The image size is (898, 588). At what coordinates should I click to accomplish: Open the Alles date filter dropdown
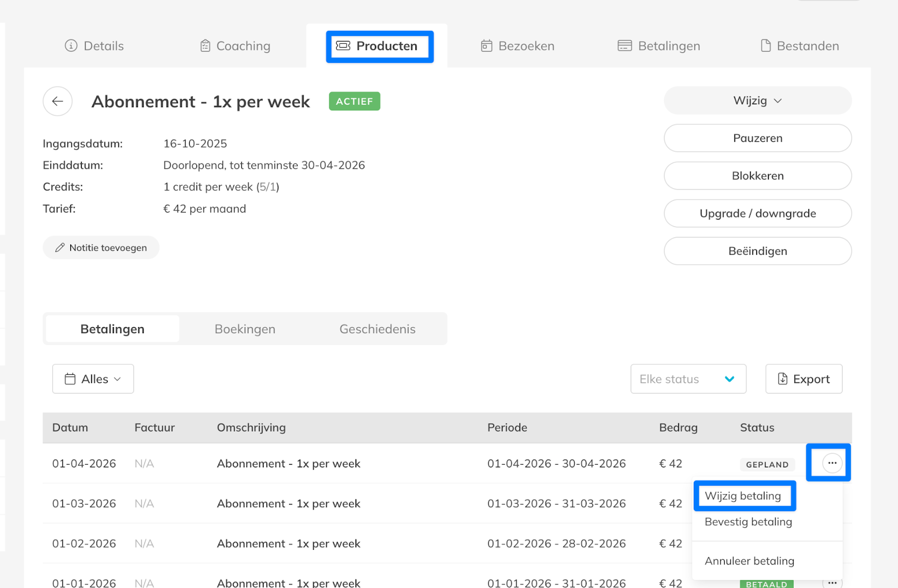pyautogui.click(x=93, y=379)
